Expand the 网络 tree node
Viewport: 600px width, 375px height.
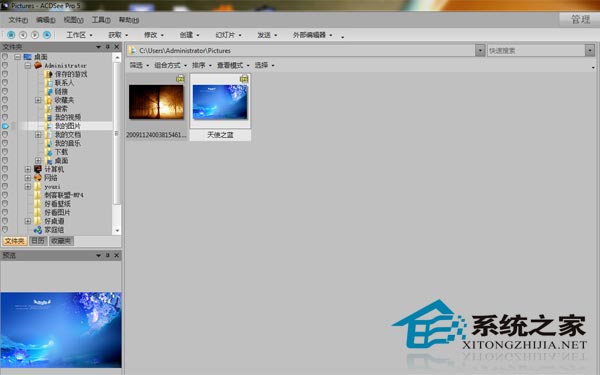28,178
